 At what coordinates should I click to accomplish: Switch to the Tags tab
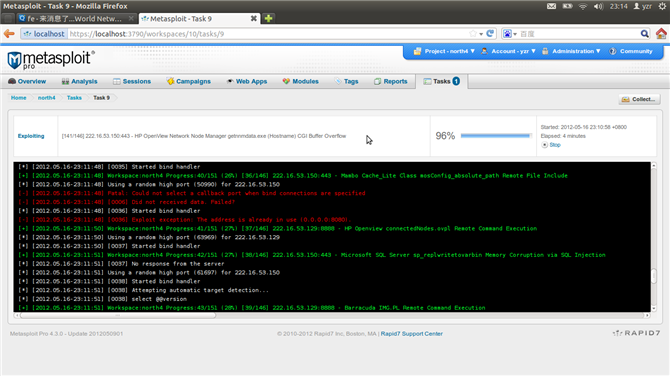pyautogui.click(x=347, y=81)
